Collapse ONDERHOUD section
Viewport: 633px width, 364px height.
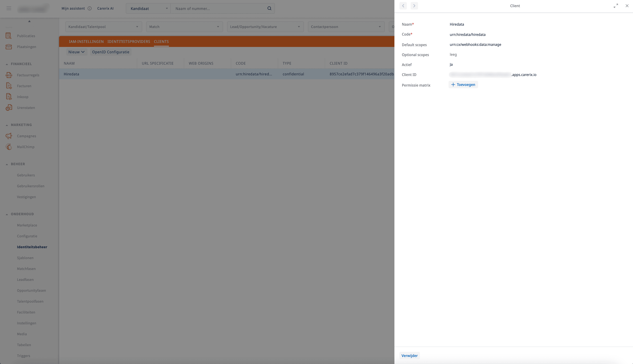(x=7, y=214)
